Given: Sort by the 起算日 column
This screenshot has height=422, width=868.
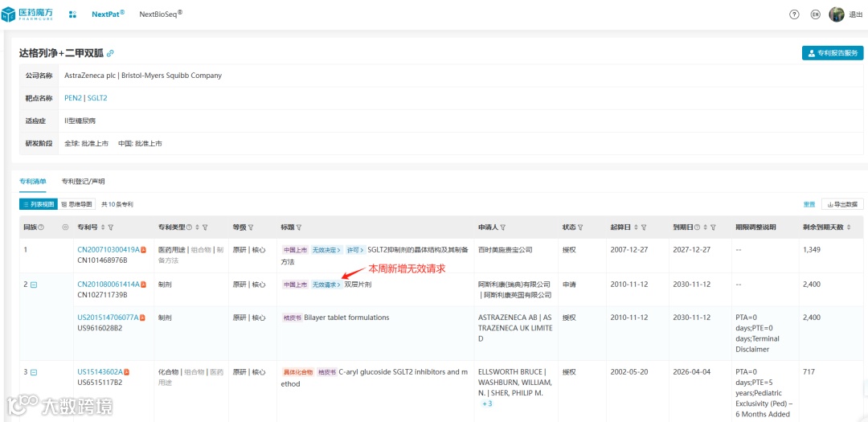Looking at the screenshot, I should point(636,227).
